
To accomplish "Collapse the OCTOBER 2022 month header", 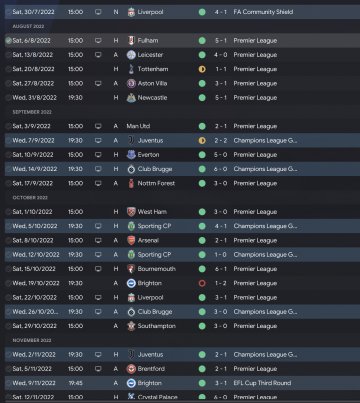I will point(30,197).
